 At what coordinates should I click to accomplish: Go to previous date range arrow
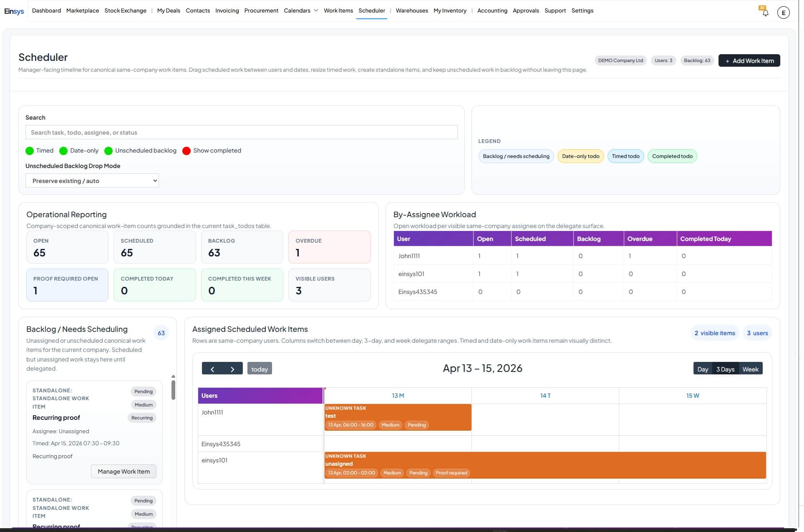tap(212, 369)
